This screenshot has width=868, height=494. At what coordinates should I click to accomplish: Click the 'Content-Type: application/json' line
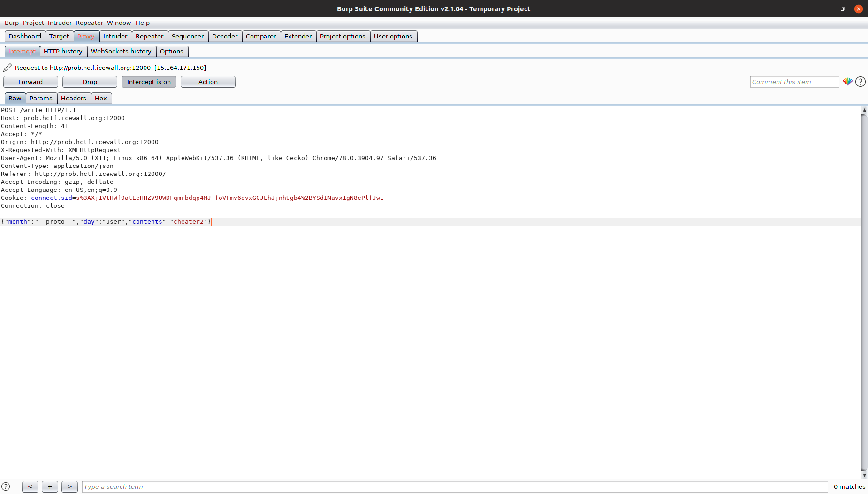pyautogui.click(x=57, y=166)
